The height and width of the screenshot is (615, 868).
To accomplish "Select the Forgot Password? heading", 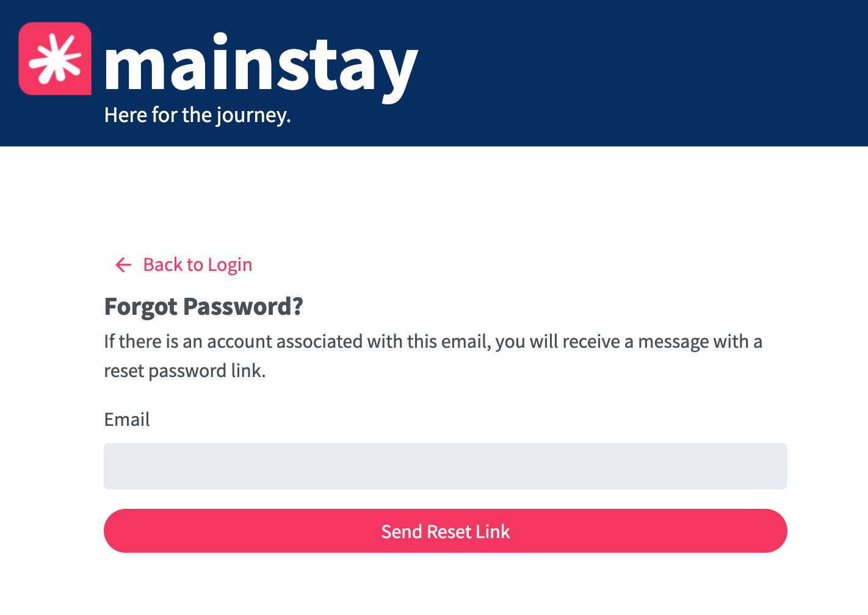I will 203,306.
